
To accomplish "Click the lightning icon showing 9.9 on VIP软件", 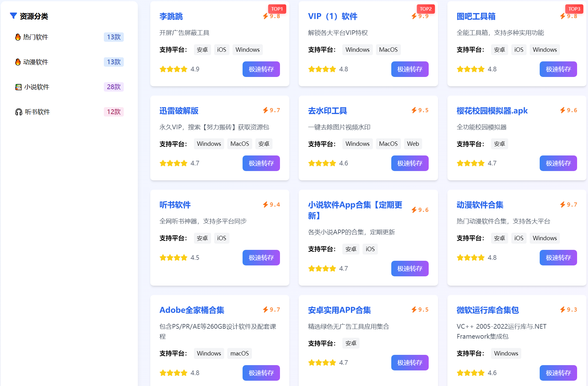I will (414, 16).
